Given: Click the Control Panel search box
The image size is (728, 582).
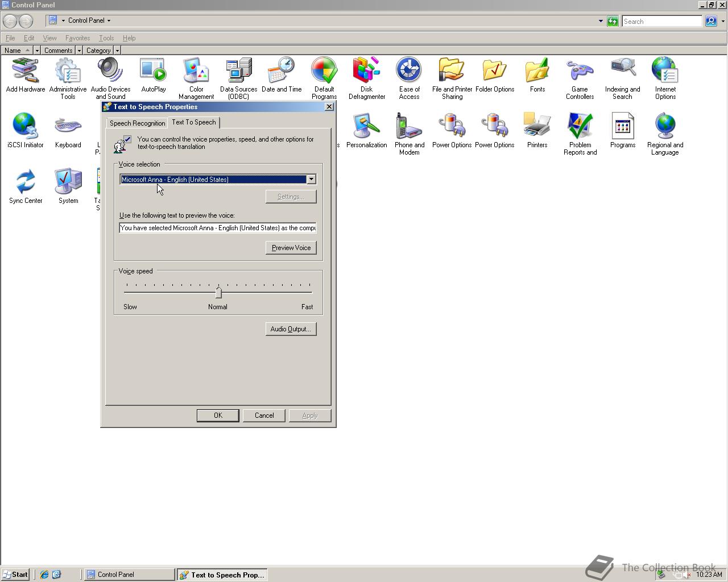Looking at the screenshot, I should [662, 21].
